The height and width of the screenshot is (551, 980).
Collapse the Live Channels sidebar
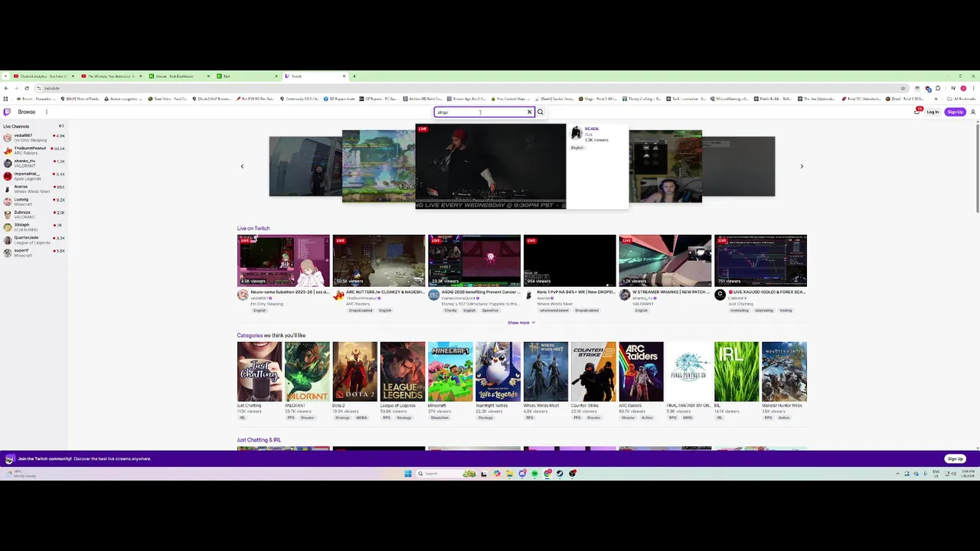61,126
